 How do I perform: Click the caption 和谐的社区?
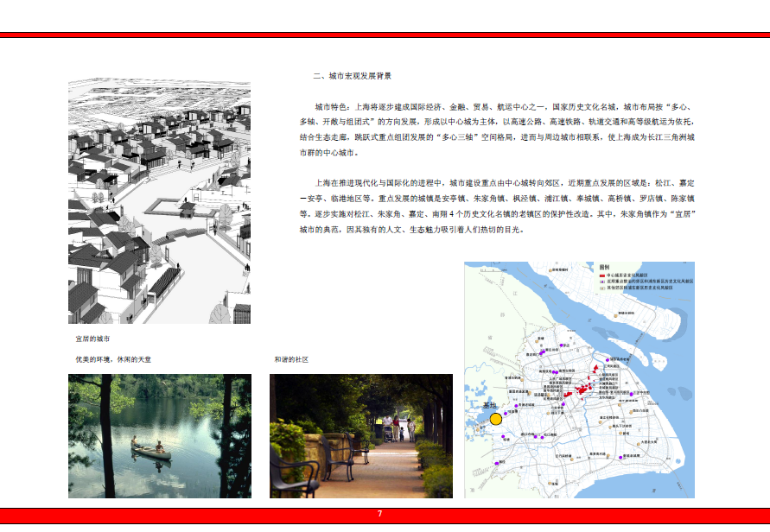[x=291, y=360]
